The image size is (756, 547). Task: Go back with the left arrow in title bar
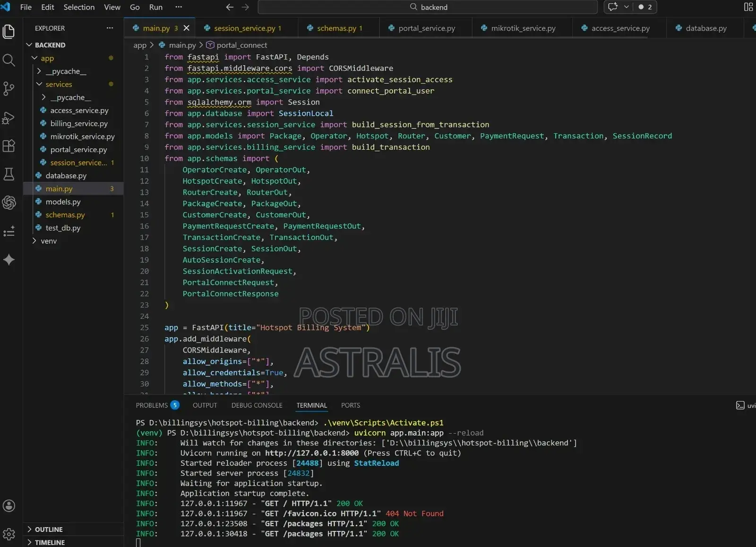[230, 7]
